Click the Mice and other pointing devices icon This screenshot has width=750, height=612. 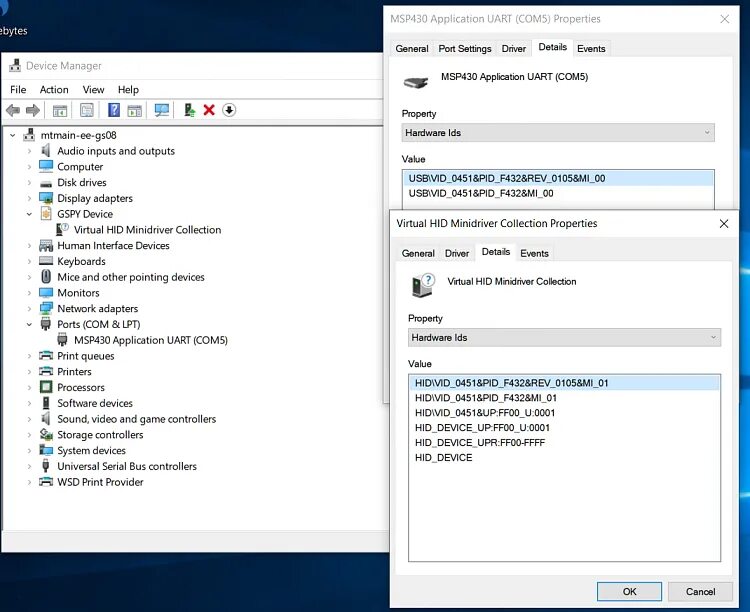coord(46,277)
